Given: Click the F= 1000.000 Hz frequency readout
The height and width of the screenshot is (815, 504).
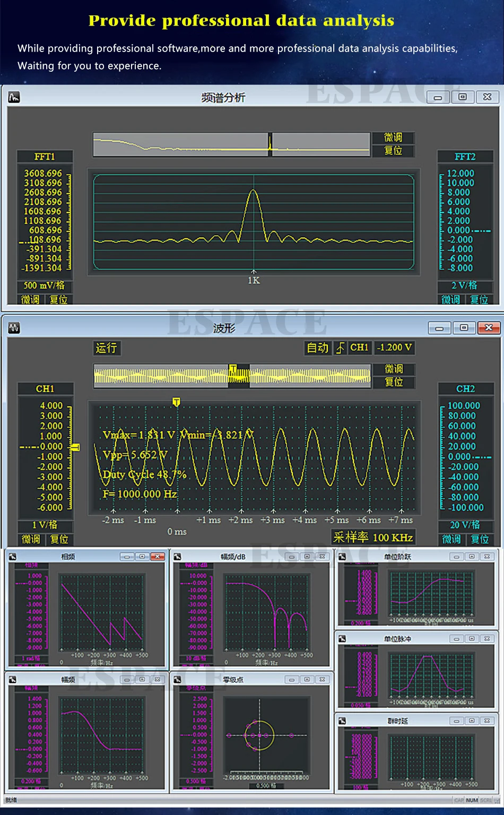Looking at the screenshot, I should 140,494.
